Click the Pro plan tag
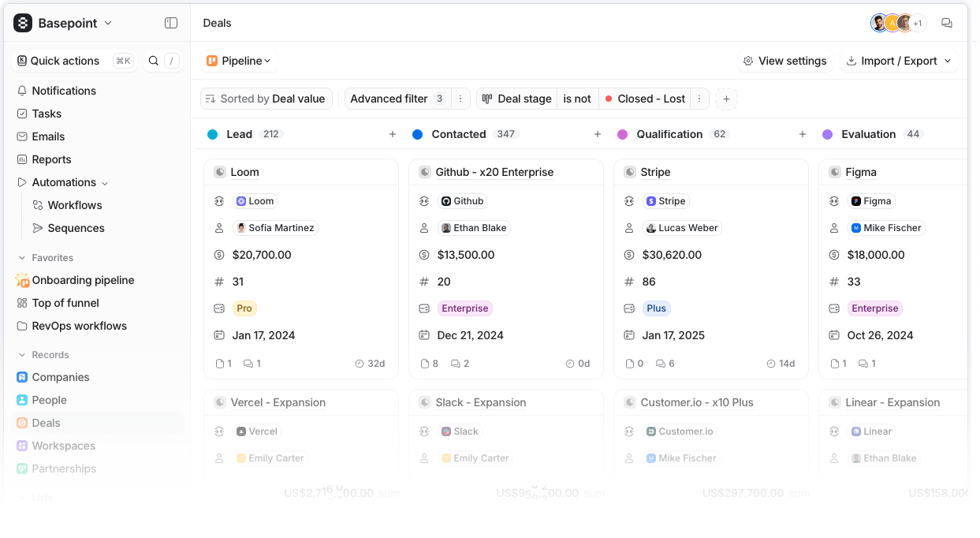The height and width of the screenshot is (538, 980). pos(244,308)
